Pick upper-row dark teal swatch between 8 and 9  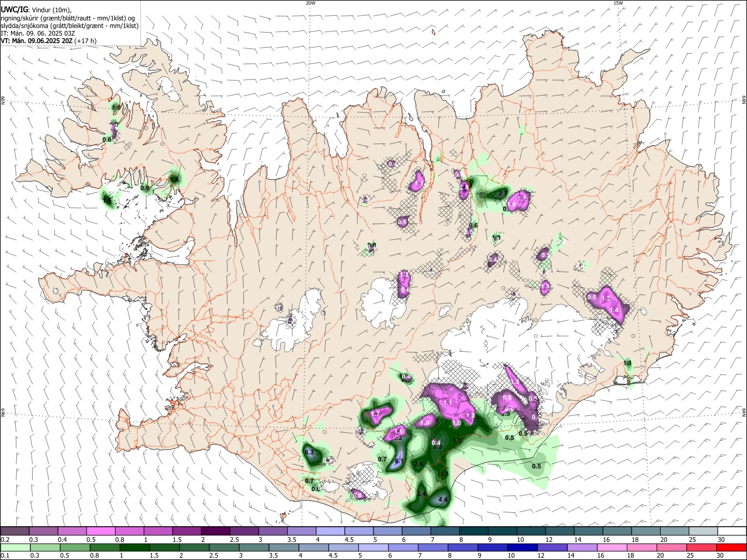pyautogui.click(x=473, y=531)
